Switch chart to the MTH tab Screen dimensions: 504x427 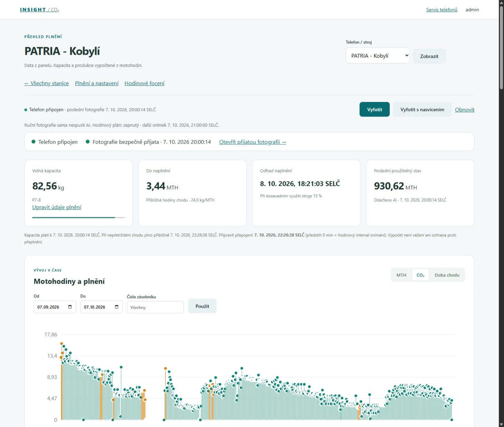401,275
